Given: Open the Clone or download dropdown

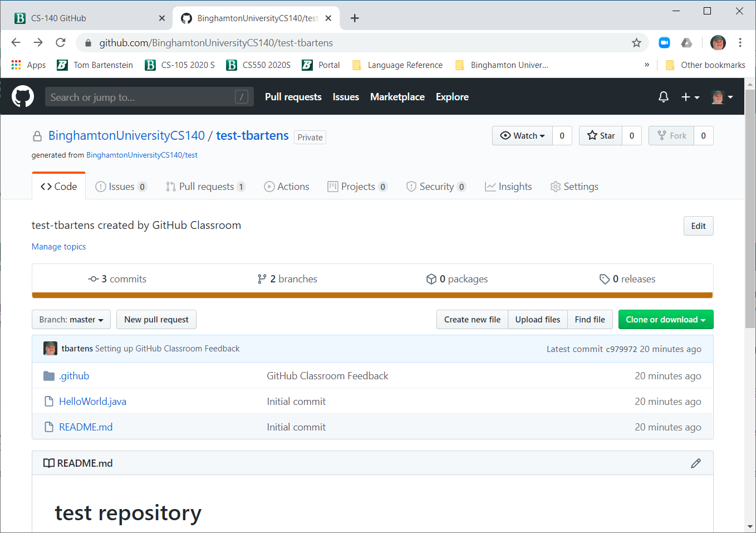Looking at the screenshot, I should coord(665,320).
